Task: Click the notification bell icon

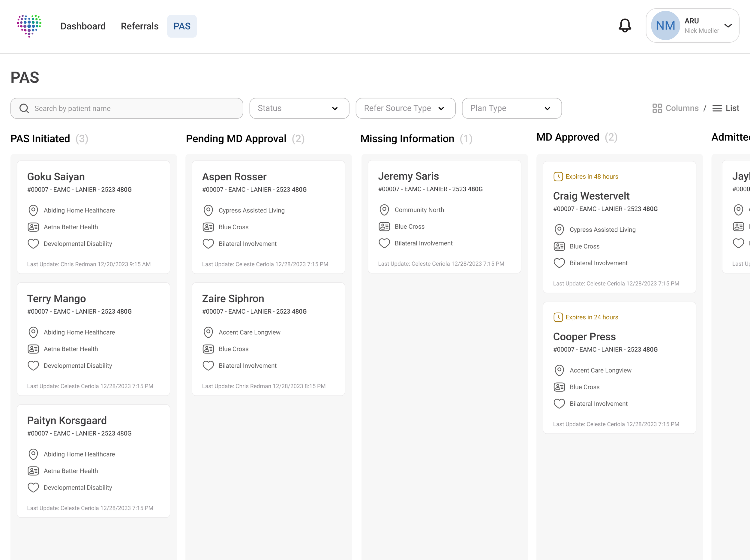Action: coord(625,26)
